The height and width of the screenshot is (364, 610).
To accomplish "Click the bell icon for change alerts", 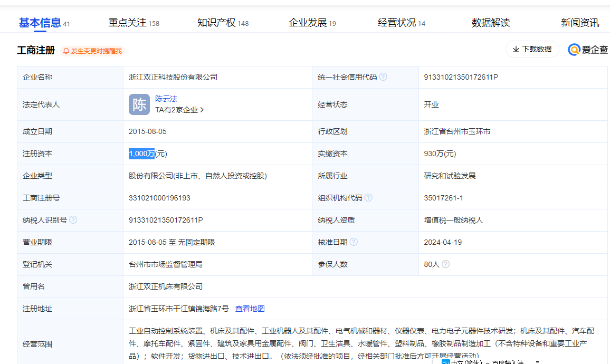I will [66, 51].
